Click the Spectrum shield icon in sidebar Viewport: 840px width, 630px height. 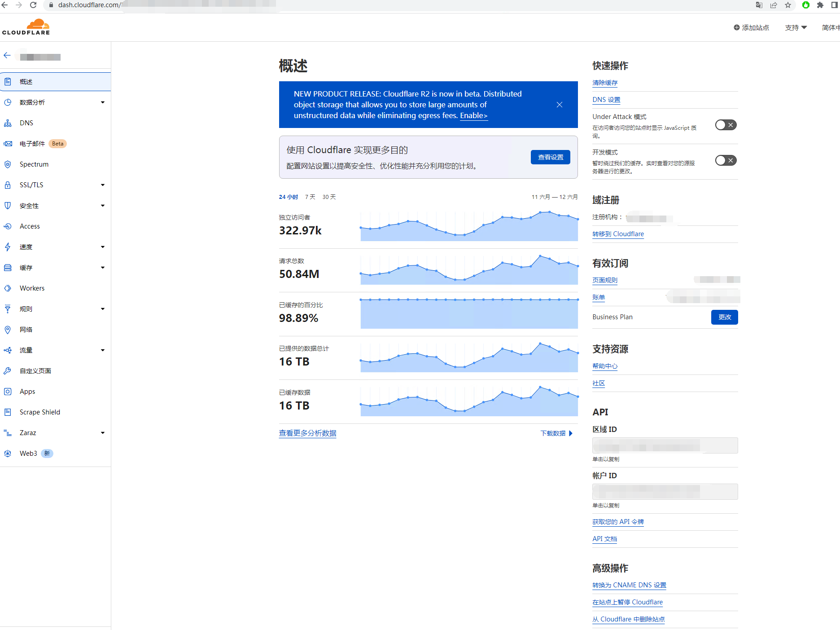tap(8, 164)
